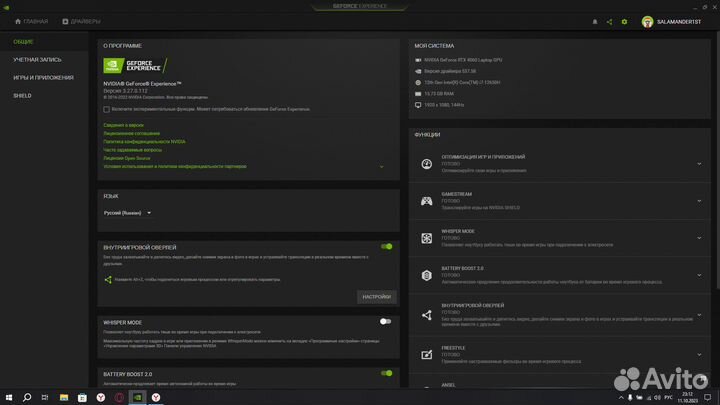Click the Windows Start button on taskbar
720x405 pixels.
(9, 397)
